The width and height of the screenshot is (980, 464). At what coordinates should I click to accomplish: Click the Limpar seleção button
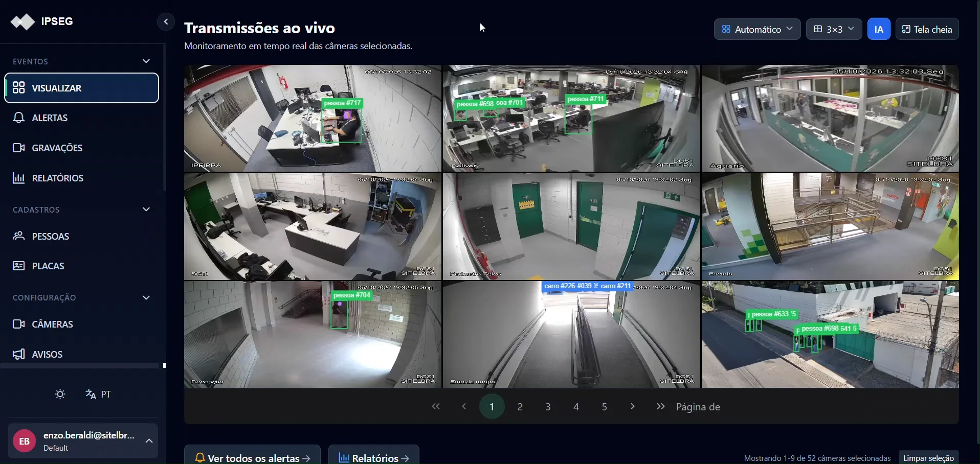[929, 458]
